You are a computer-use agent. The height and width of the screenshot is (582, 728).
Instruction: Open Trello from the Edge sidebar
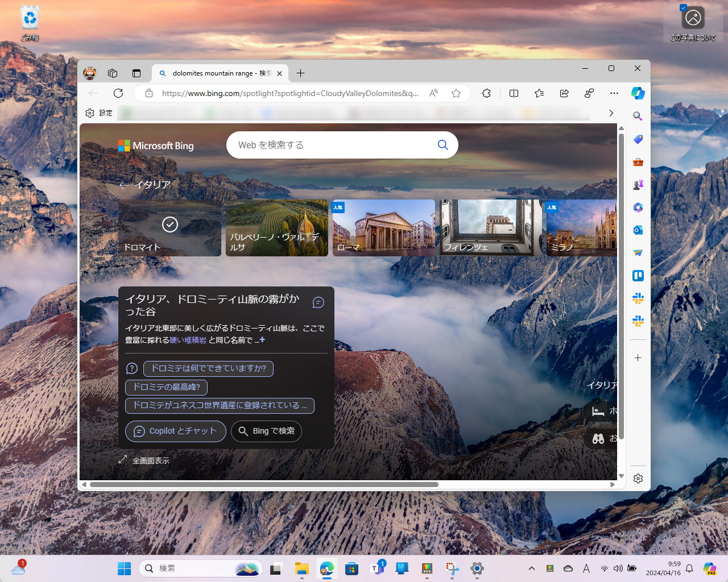click(x=638, y=275)
